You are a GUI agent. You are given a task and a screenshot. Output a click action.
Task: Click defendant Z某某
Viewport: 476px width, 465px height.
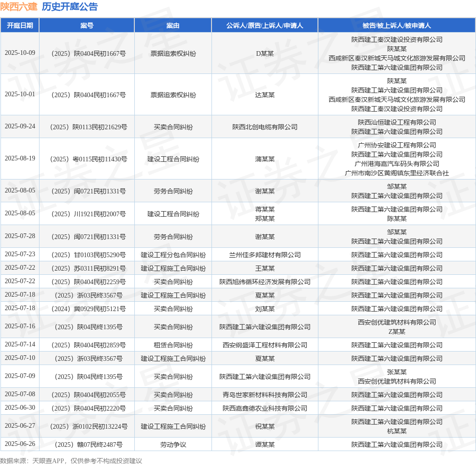pos(397,332)
